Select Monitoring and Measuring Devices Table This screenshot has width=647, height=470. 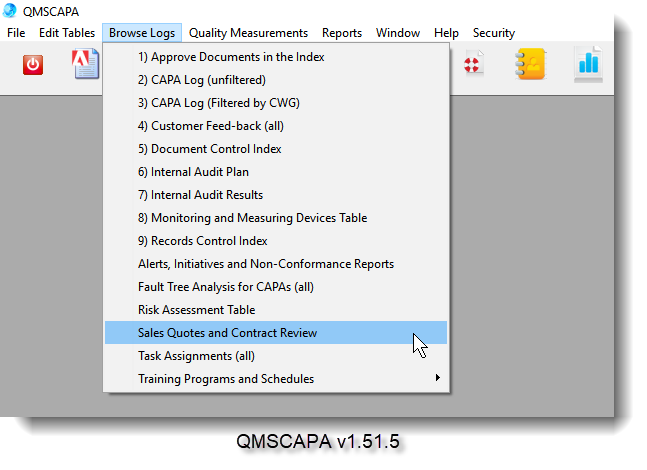[252, 218]
